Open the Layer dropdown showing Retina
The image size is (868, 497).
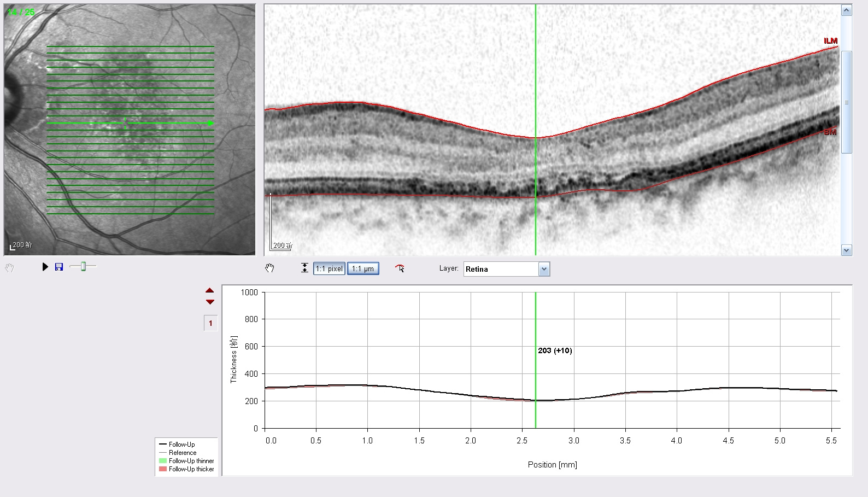click(x=544, y=269)
